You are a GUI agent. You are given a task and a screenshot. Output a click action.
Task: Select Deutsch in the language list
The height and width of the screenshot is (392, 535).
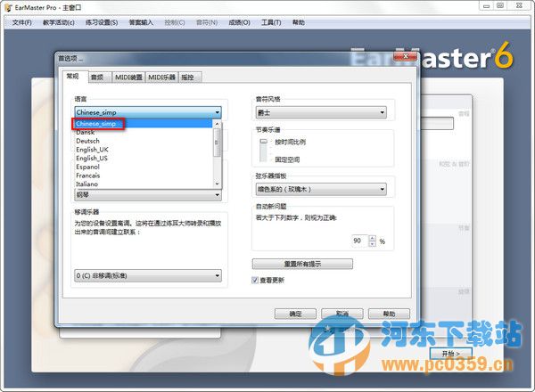click(144, 141)
